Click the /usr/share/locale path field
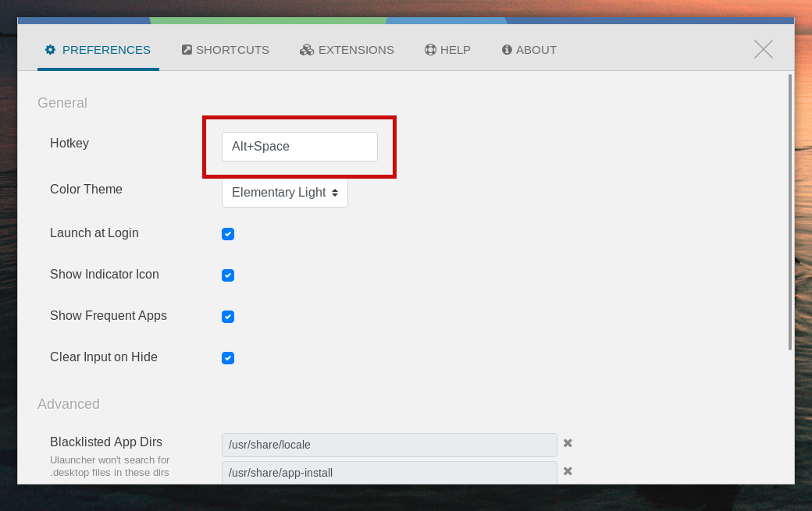The width and height of the screenshot is (812, 511). 389,445
